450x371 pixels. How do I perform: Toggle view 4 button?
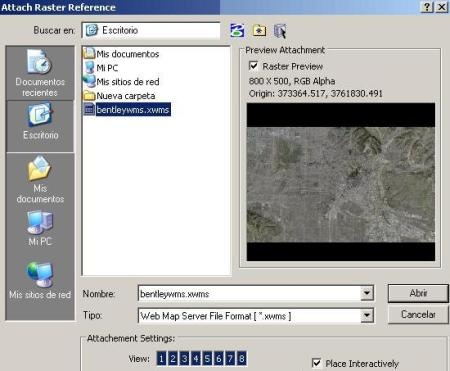click(196, 359)
